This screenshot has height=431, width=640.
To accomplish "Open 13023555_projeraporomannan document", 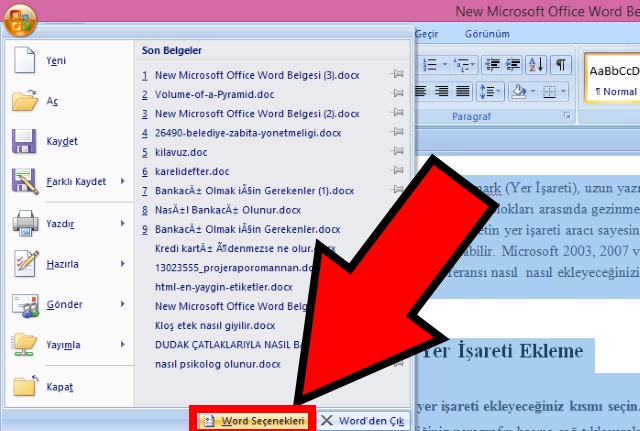I will pos(233,268).
